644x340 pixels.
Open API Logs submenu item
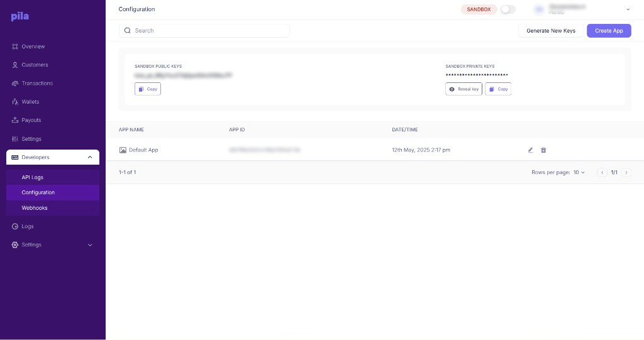coord(53,177)
